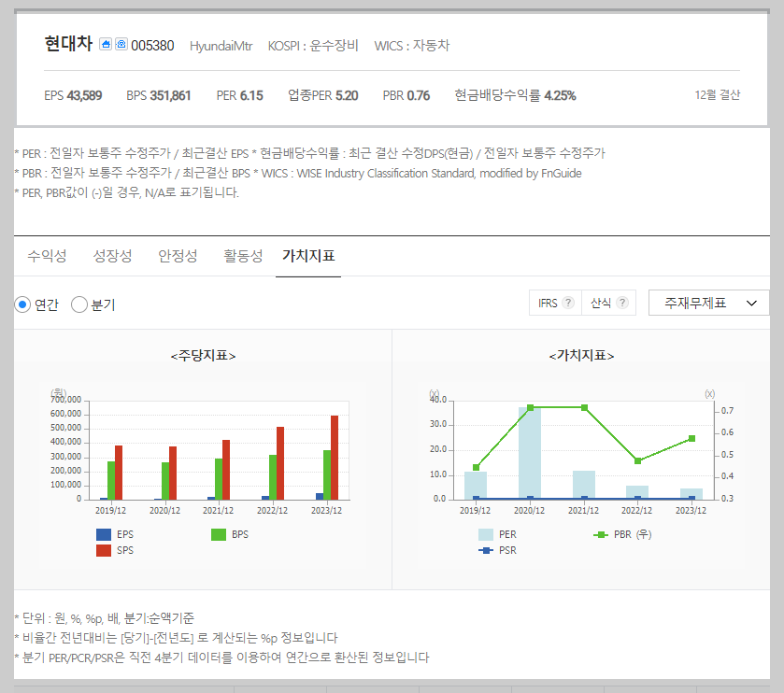Click the WICS : 자동차 text

pos(412,46)
